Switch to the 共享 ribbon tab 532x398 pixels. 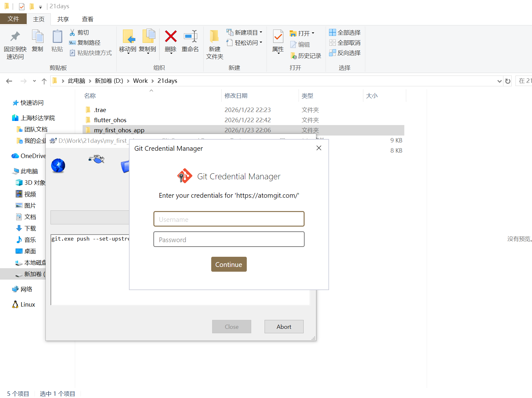point(63,19)
